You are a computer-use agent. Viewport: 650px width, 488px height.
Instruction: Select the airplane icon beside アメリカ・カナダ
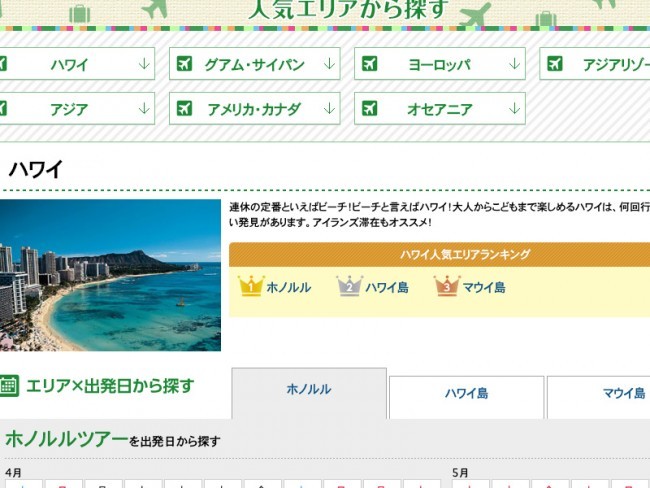click(x=184, y=109)
